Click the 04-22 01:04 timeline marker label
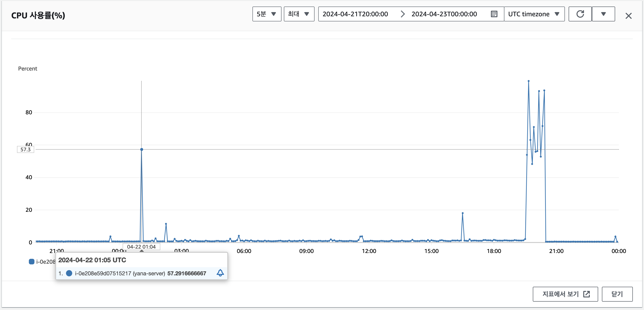Image resolution: width=644 pixels, height=310 pixels. (141, 247)
